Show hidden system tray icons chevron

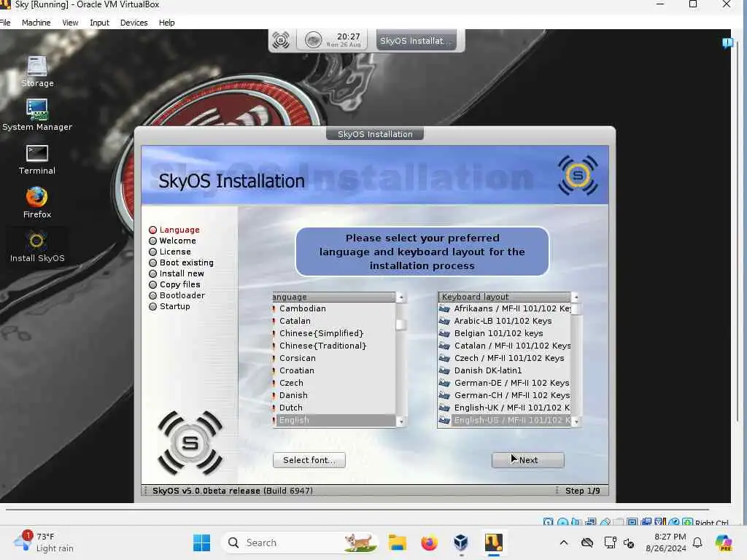pos(564,542)
